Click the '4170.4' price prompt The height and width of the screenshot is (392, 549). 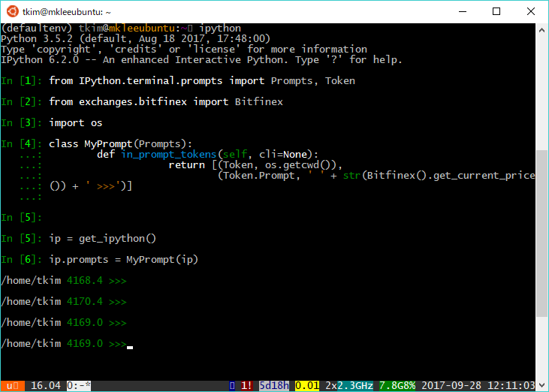85,301
